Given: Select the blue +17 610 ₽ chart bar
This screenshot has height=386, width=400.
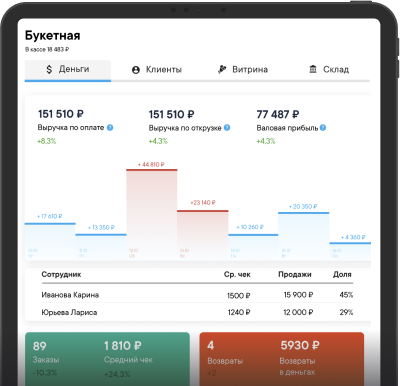Looking at the screenshot, I should coord(50,242).
